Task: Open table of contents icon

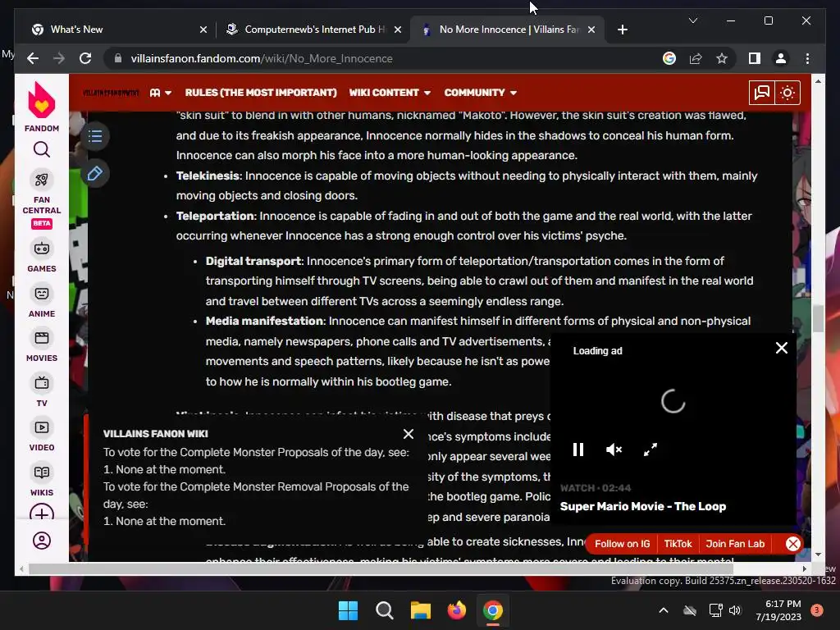Action: 95,136
